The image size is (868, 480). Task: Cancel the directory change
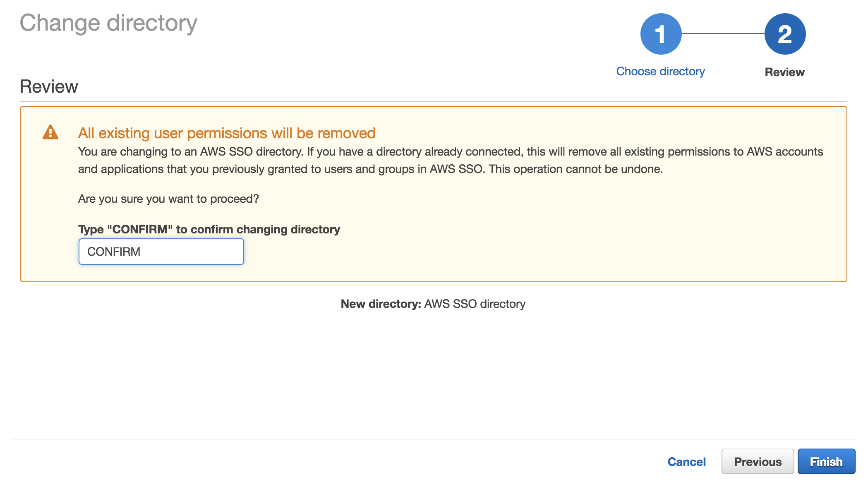(x=686, y=462)
